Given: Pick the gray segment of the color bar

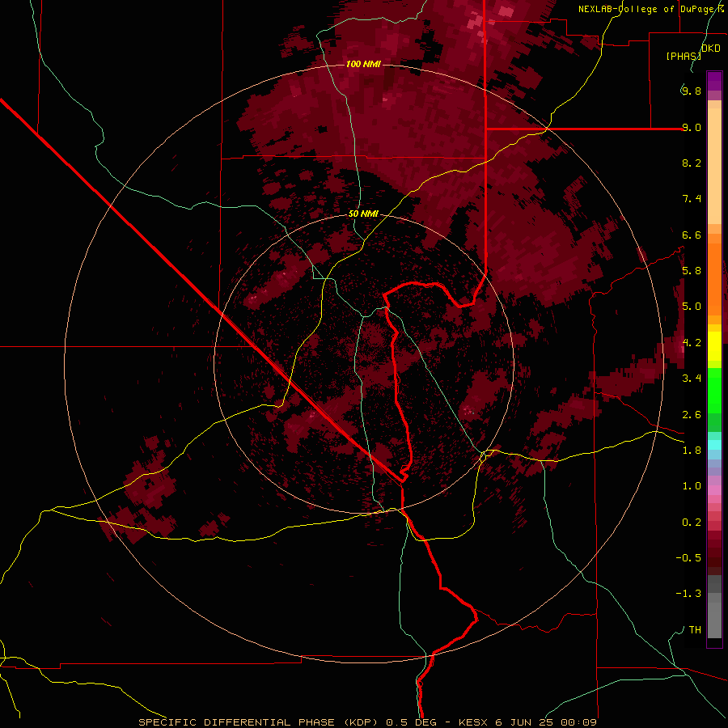Looking at the screenshot, I should [714, 606].
